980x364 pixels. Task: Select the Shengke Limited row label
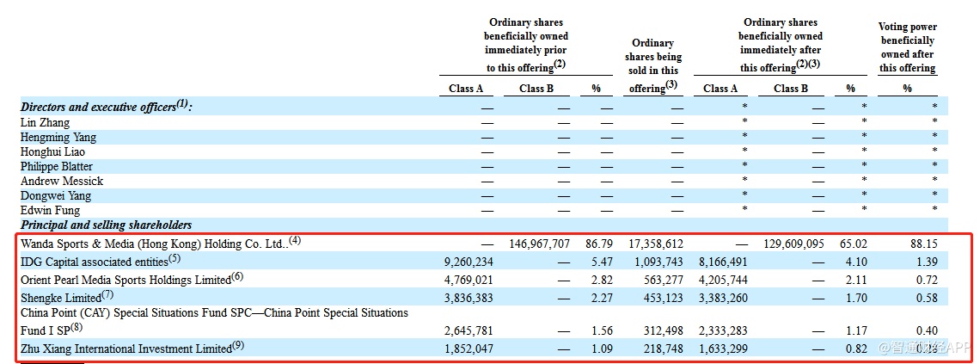point(61,297)
